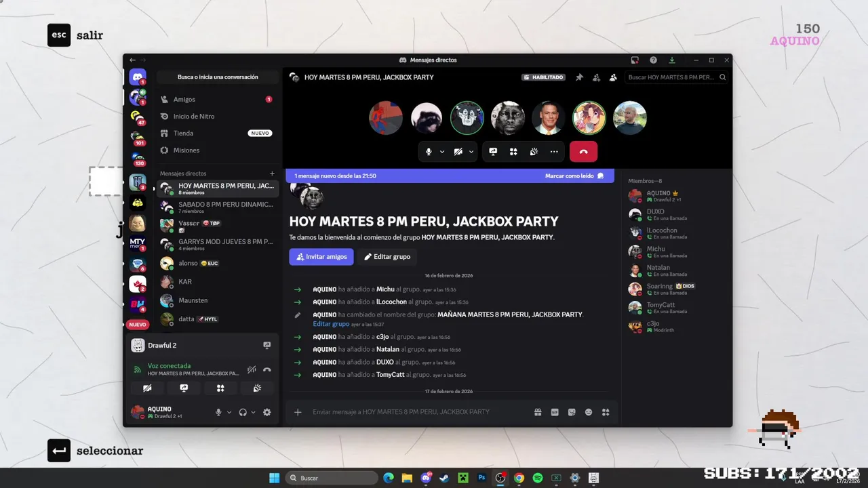Open pinned messages in the group chat
Image resolution: width=868 pixels, height=488 pixels.
[579, 77]
